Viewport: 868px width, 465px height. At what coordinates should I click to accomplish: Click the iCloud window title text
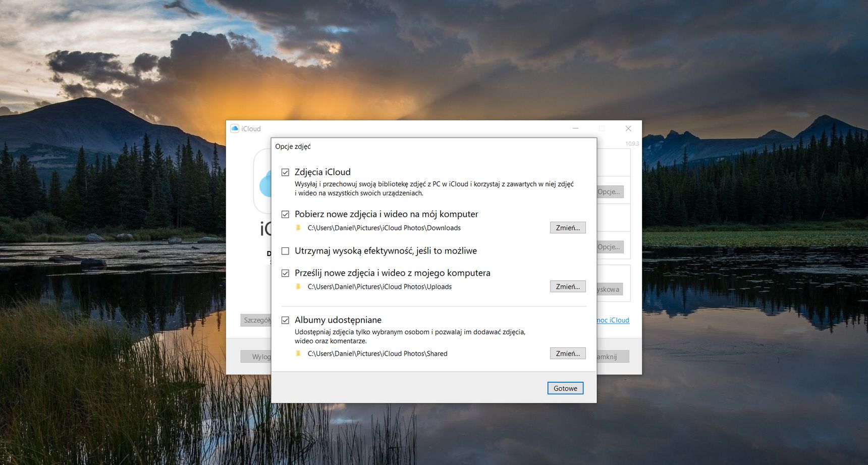[x=251, y=129]
